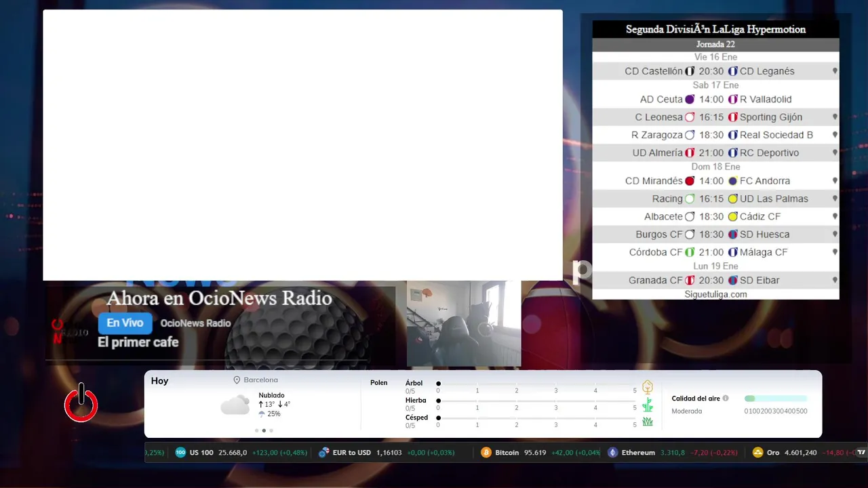Image resolution: width=868 pixels, height=488 pixels.
Task: Click the large white video panel
Action: point(302,145)
